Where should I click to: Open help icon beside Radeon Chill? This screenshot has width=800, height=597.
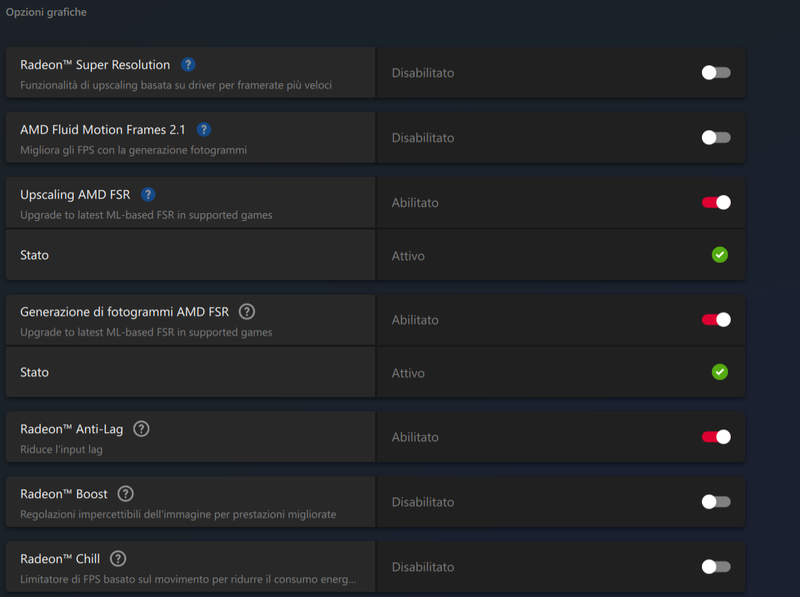(118, 559)
